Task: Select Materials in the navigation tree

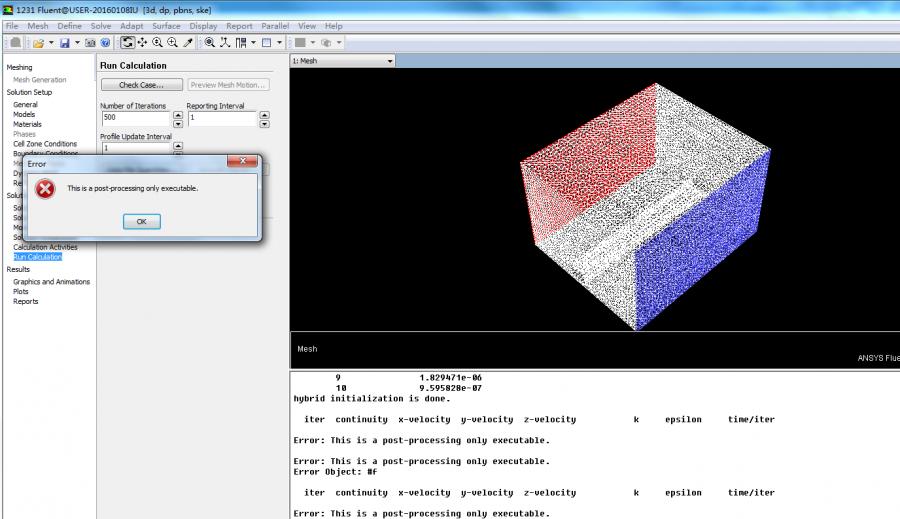Action: pyautogui.click(x=28, y=124)
